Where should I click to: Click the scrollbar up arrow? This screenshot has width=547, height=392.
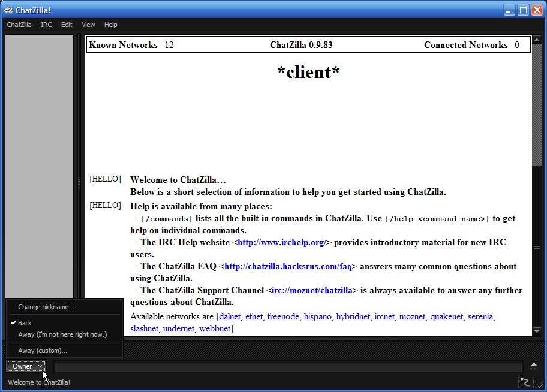pyautogui.click(x=537, y=39)
